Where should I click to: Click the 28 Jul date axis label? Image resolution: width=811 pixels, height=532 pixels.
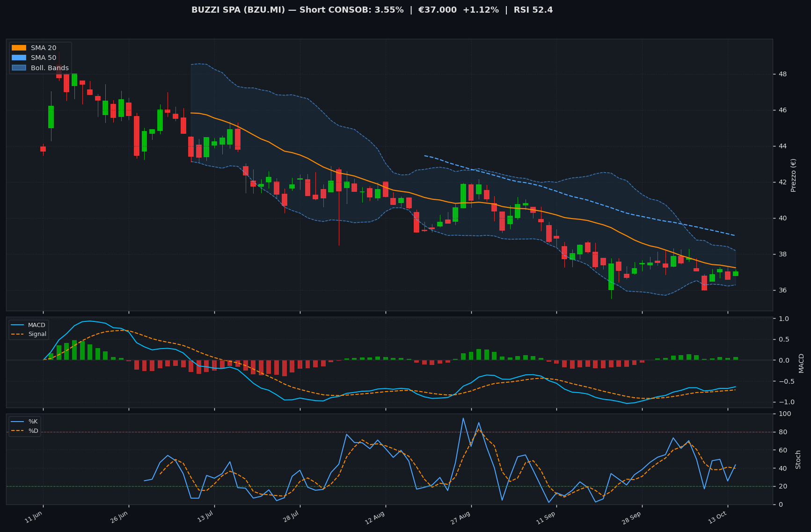(291, 517)
